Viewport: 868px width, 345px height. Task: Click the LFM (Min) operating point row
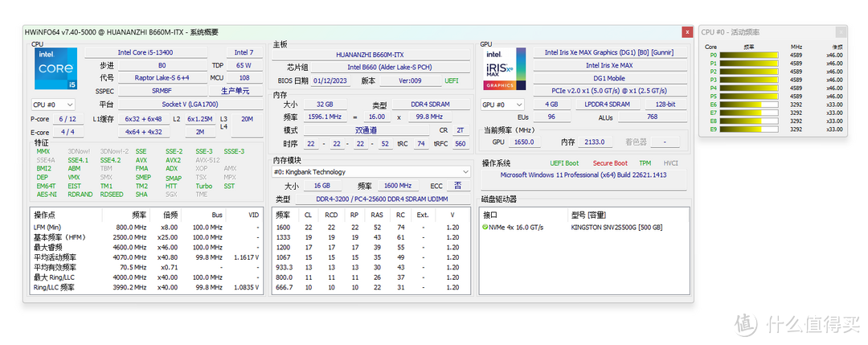[x=146, y=227]
